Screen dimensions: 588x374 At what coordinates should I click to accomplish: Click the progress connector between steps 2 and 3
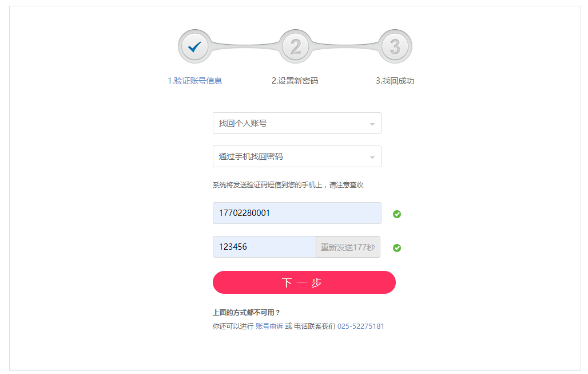(345, 45)
